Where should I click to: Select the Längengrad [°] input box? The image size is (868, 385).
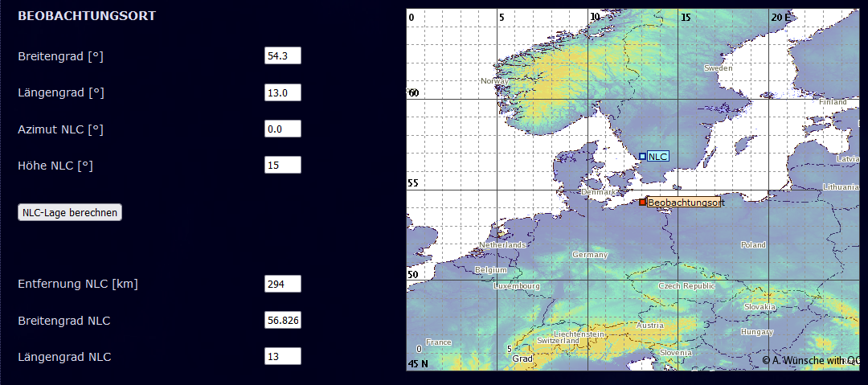282,92
